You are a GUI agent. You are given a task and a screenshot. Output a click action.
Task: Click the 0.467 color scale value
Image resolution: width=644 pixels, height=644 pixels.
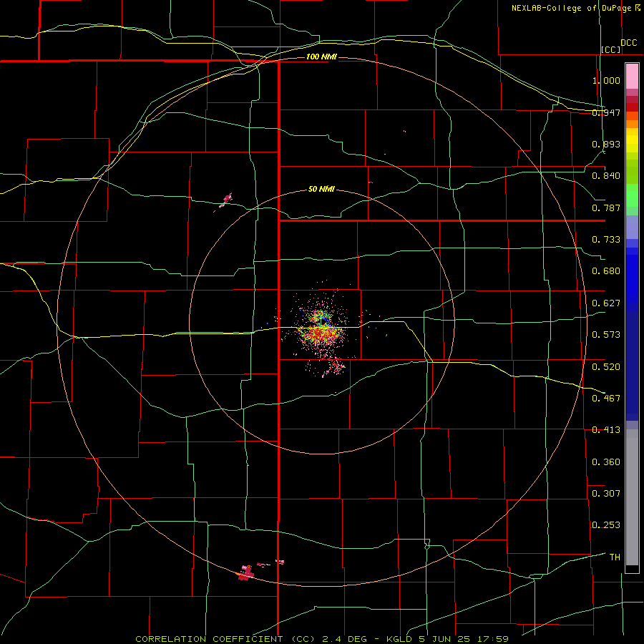[x=606, y=398]
